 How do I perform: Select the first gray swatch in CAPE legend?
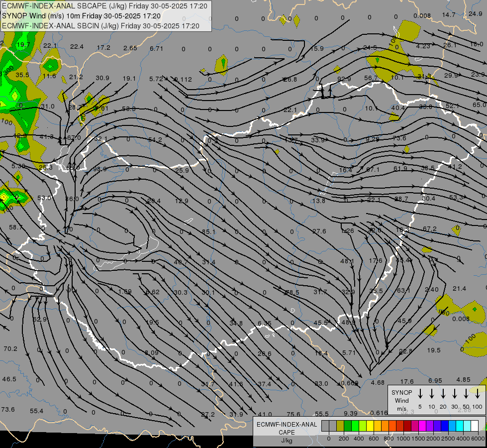click(325, 426)
